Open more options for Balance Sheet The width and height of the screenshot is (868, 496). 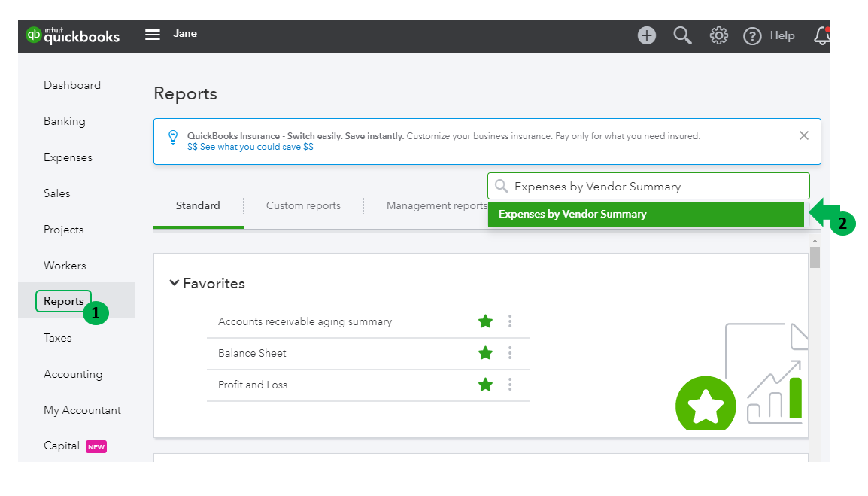tap(510, 353)
